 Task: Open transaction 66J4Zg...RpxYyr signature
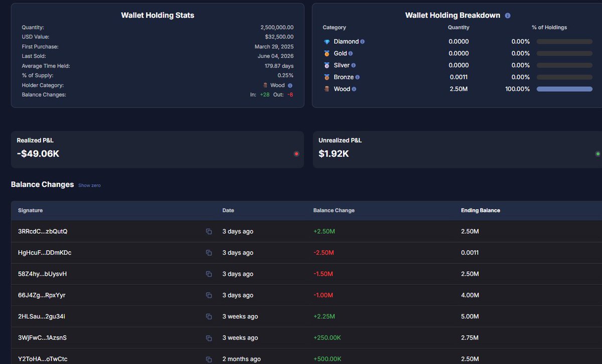point(42,295)
